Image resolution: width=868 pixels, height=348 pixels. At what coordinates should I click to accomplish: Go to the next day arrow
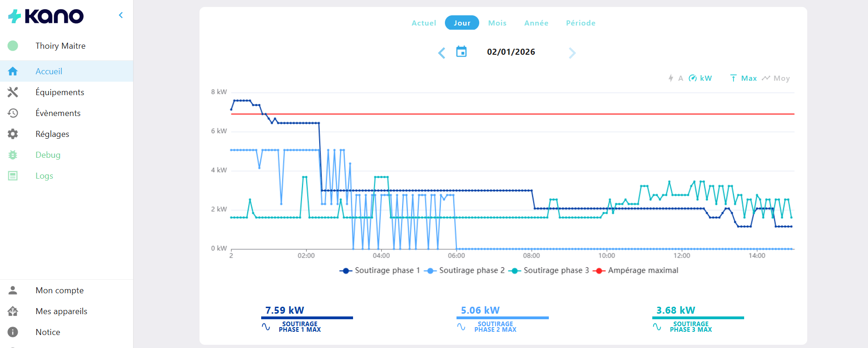point(572,53)
